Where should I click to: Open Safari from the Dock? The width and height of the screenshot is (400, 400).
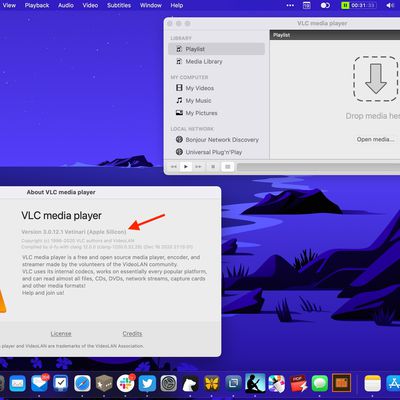82,384
